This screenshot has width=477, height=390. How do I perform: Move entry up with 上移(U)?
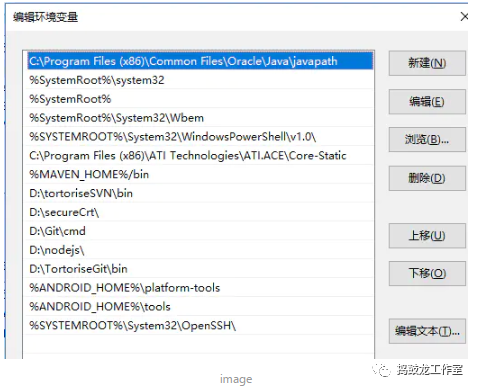[x=427, y=236]
